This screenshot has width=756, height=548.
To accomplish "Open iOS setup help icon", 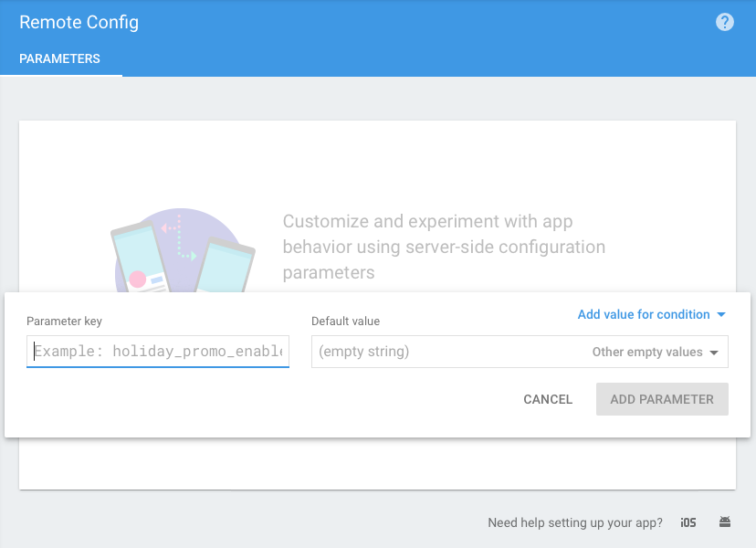I will point(688,522).
